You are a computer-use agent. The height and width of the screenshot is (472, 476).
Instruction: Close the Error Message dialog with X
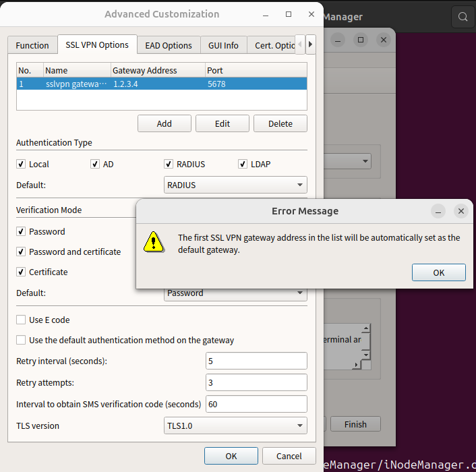tap(460, 211)
